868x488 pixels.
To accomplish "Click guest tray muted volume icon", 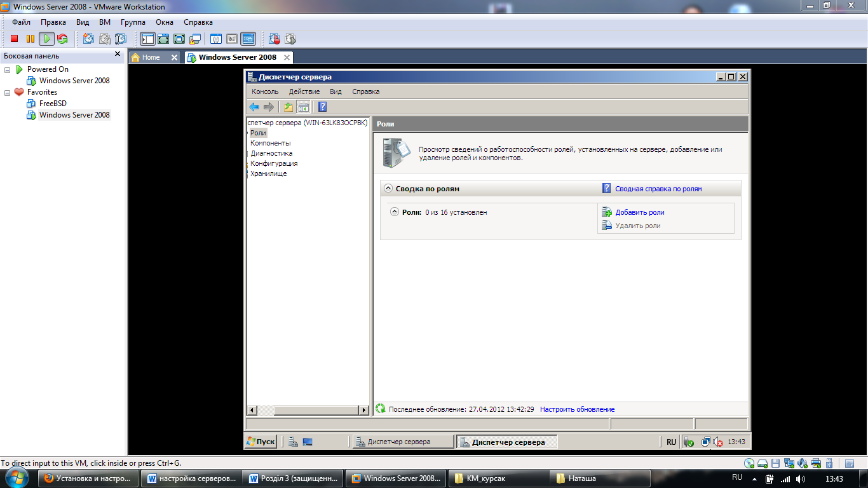I will click(x=718, y=442).
